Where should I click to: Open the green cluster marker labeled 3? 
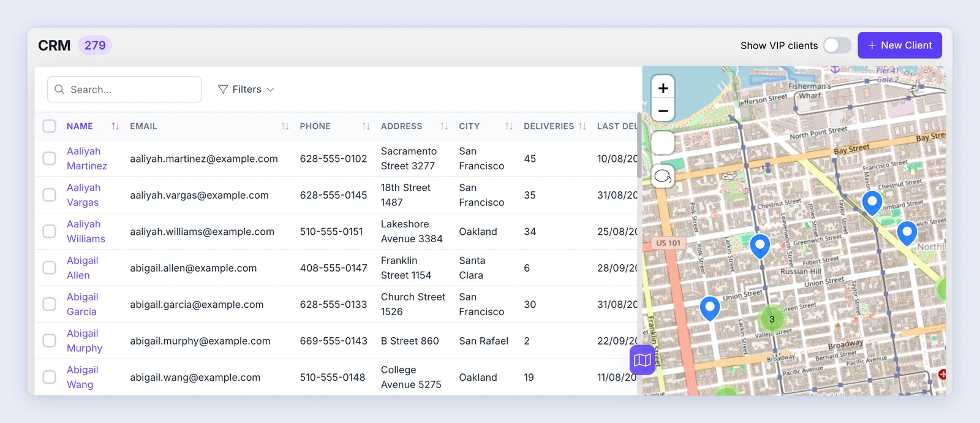coord(772,319)
